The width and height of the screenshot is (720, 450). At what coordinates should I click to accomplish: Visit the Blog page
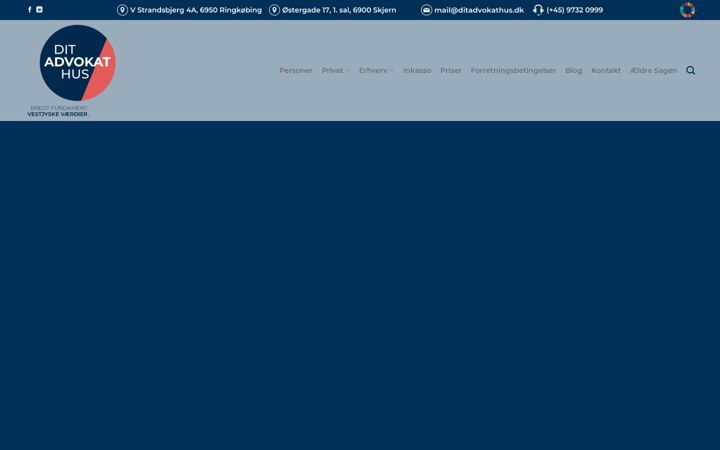point(574,70)
